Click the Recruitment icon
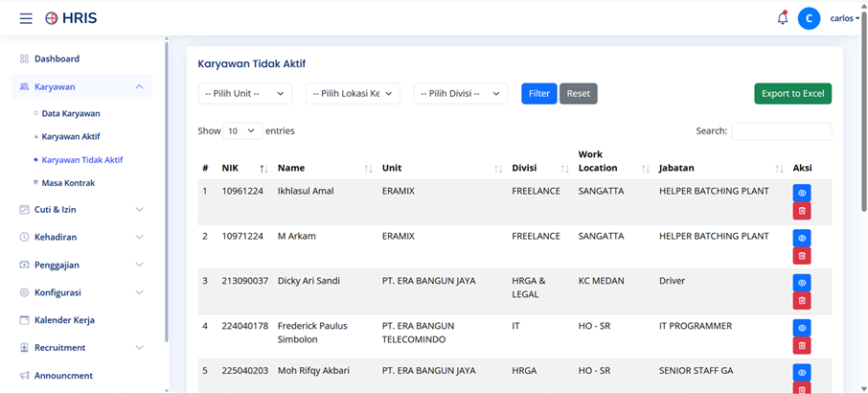This screenshot has width=868, height=394. [x=24, y=348]
